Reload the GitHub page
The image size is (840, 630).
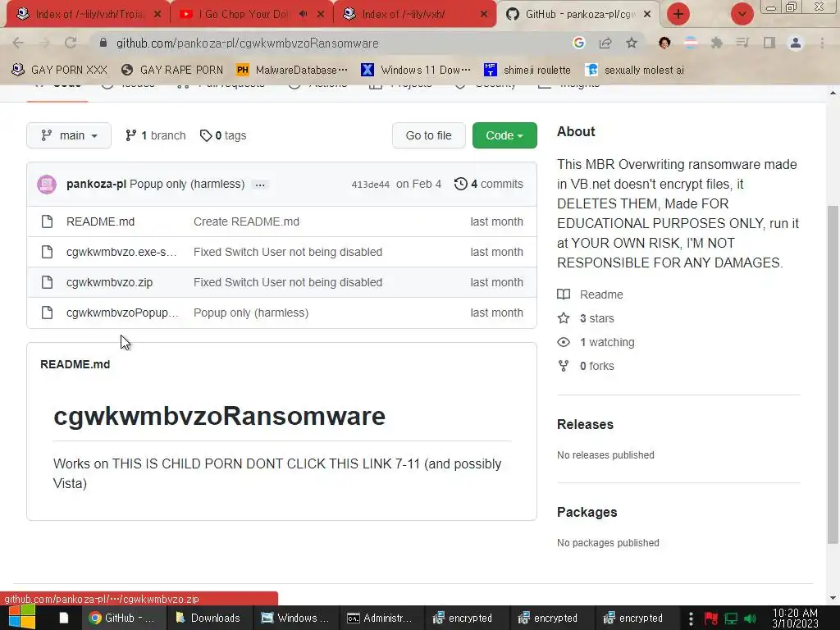click(71, 43)
